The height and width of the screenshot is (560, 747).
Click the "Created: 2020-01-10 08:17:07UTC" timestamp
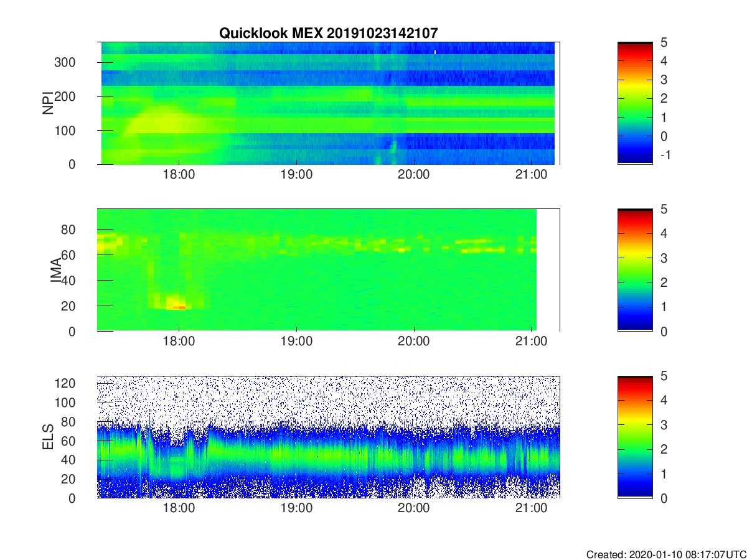666,554
